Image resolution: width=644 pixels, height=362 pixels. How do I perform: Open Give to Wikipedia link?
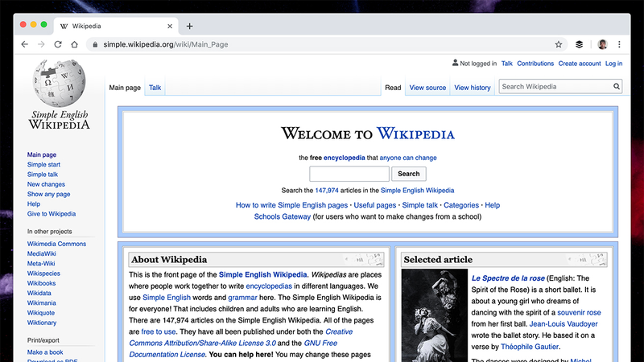[x=52, y=214]
